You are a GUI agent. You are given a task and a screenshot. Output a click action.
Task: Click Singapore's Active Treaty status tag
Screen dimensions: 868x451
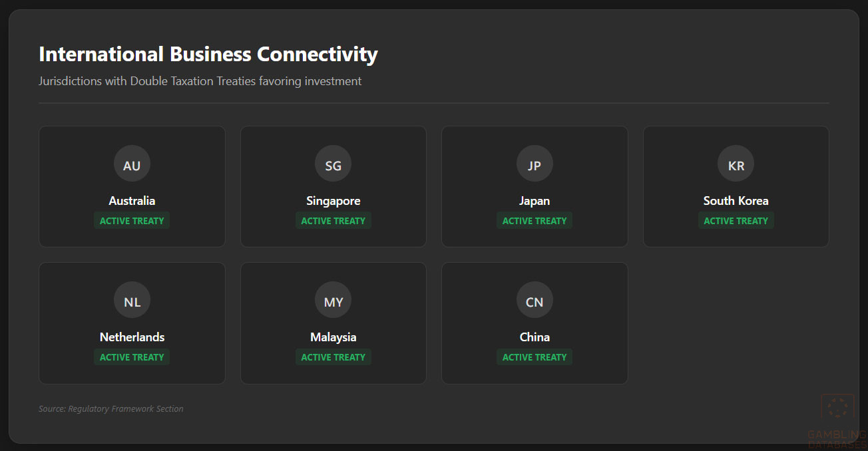[x=333, y=221]
